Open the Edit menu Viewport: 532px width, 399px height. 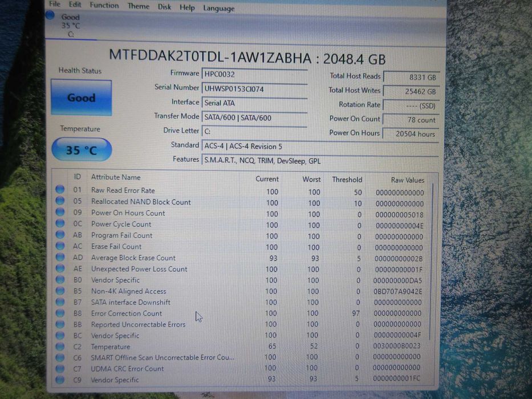pyautogui.click(x=75, y=5)
